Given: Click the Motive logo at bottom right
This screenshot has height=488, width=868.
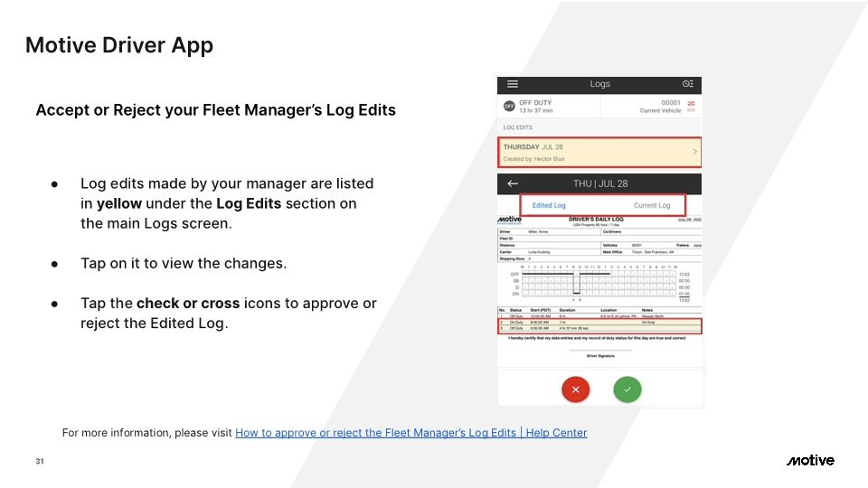Looking at the screenshot, I should click(x=810, y=460).
